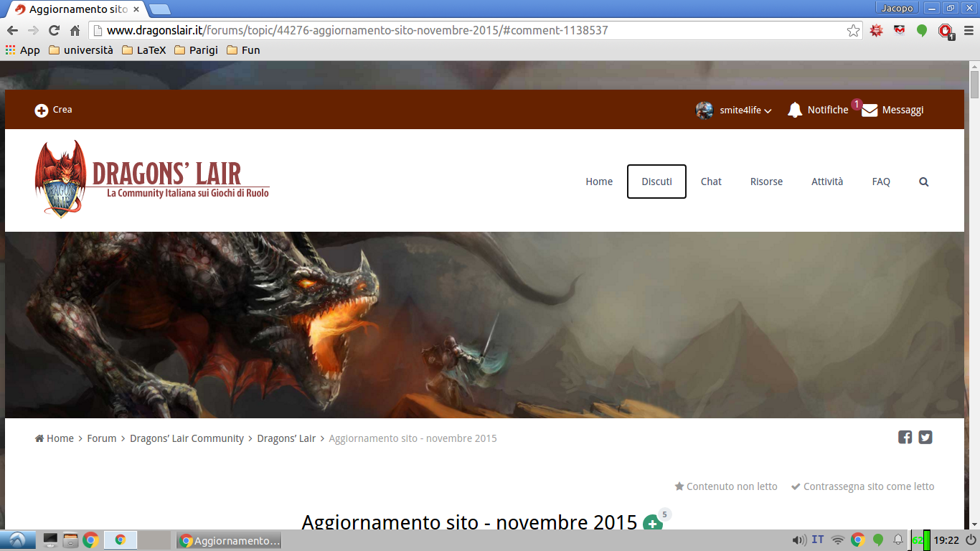Click the dragon banner image
Viewport: 980px width, 551px height.
coord(484,325)
